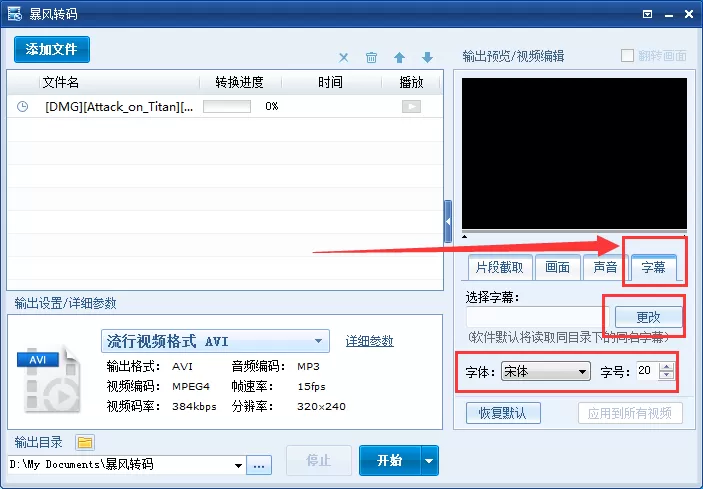Switch to the 字幕 tab
Screen dimensions: 703x489
point(653,268)
